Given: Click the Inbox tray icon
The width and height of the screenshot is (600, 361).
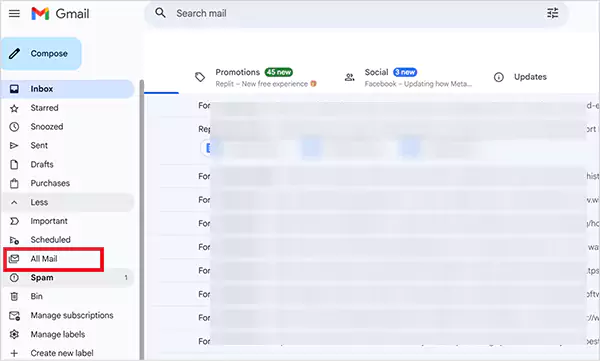Looking at the screenshot, I should point(14,89).
